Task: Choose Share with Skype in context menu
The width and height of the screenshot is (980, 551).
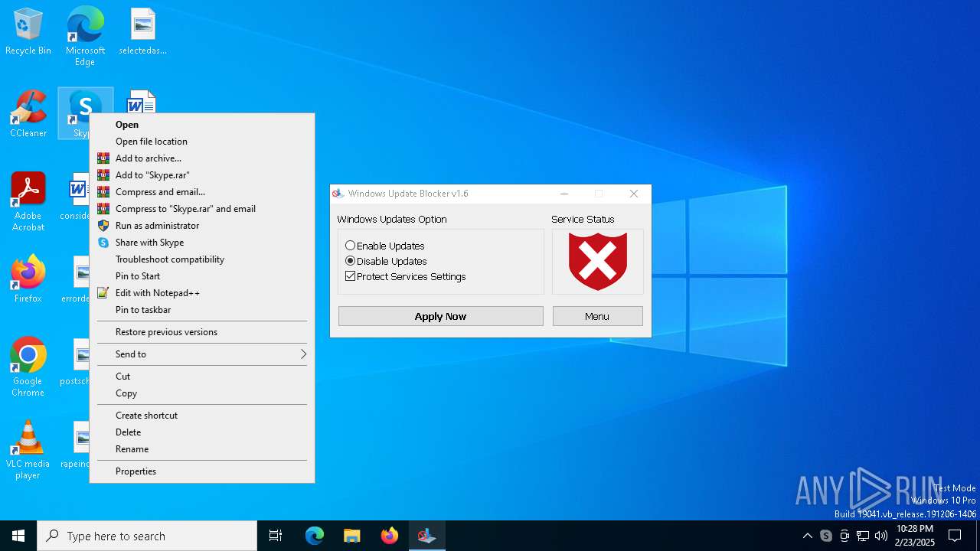Action: [202, 243]
